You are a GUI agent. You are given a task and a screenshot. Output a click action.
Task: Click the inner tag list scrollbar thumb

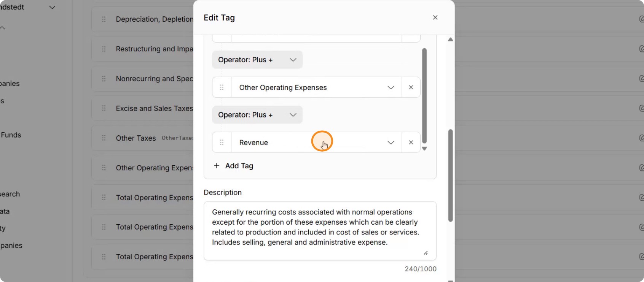coord(424,95)
